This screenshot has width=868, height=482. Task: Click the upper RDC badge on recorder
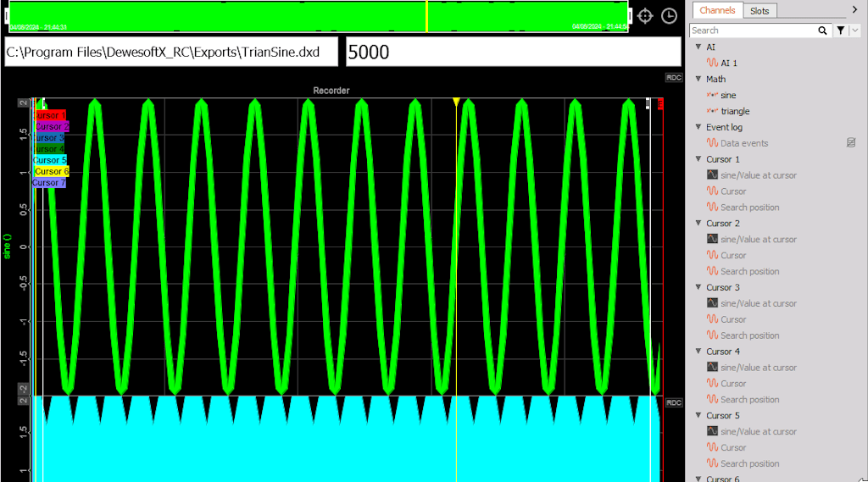pyautogui.click(x=674, y=77)
